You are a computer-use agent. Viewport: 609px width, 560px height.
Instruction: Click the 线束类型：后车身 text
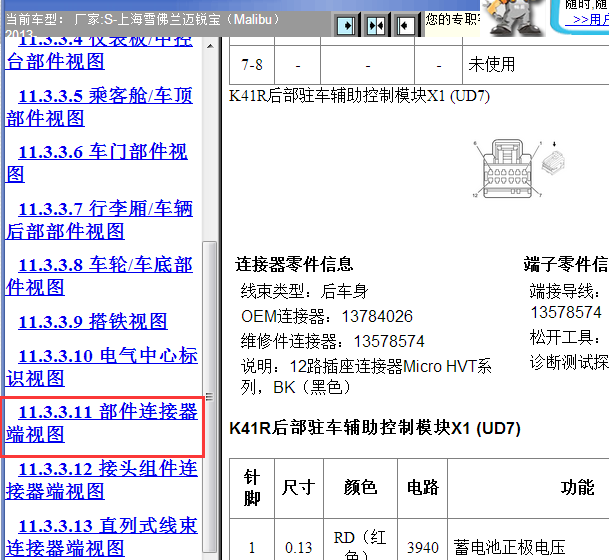coord(304,291)
